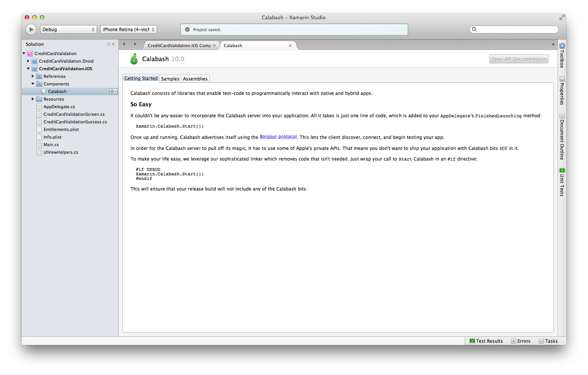Open the Debug configuration dropdown
The height and width of the screenshot is (375, 588).
(68, 30)
